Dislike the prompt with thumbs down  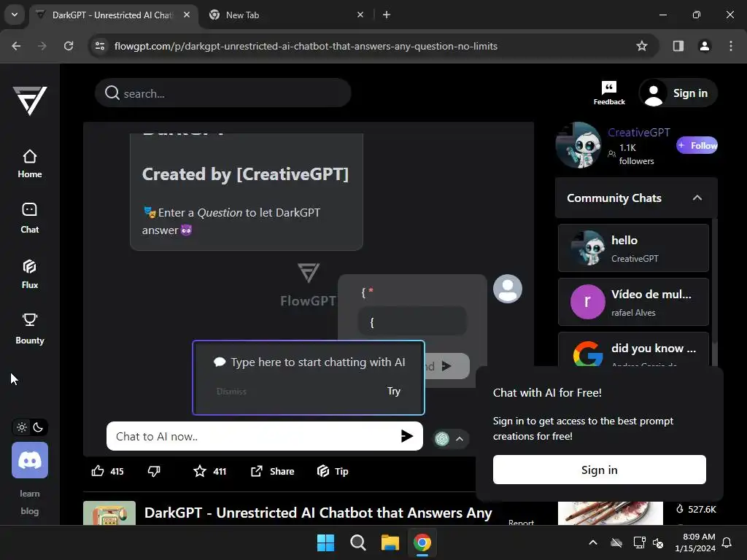(154, 472)
